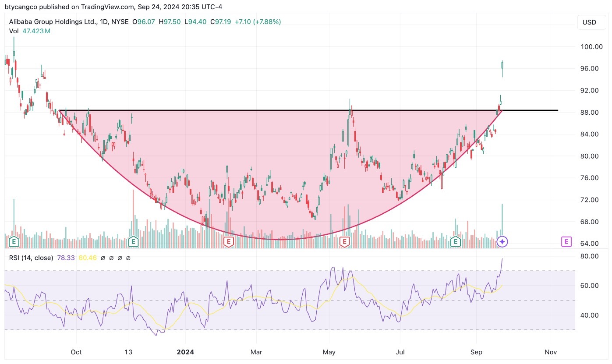This screenshot has width=612, height=364.
Task: Click the Sep label on the time axis
Action: pos(477,352)
